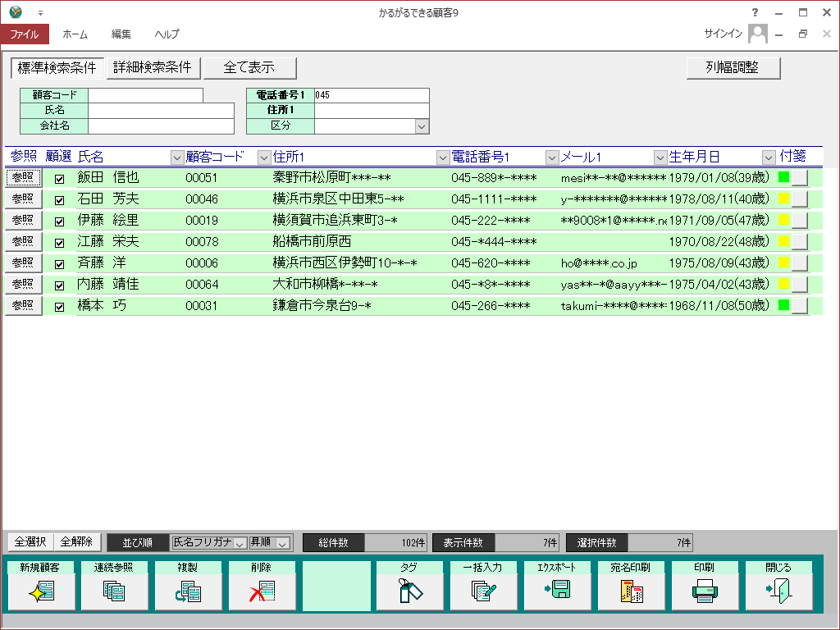Open the ヘルプ menu
840x630 pixels.
(167, 34)
